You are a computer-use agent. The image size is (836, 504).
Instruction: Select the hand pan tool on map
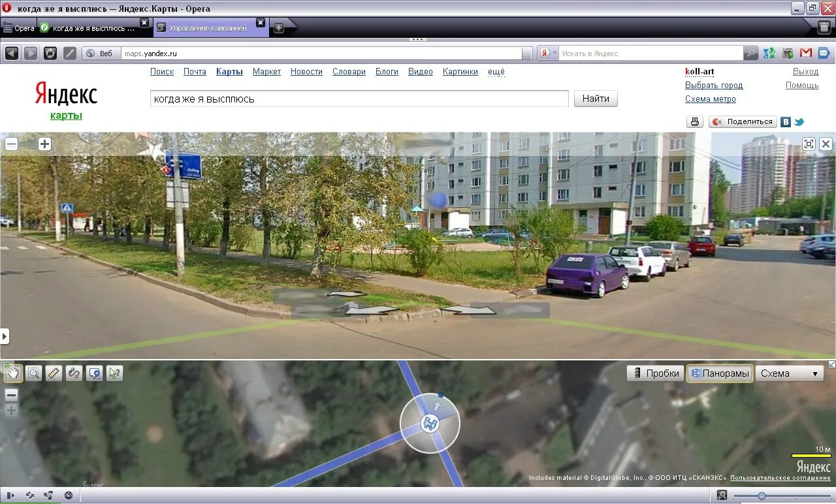pyautogui.click(x=13, y=373)
